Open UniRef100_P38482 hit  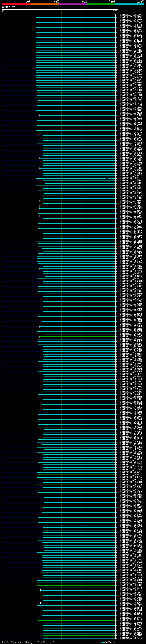coord(131,110)
